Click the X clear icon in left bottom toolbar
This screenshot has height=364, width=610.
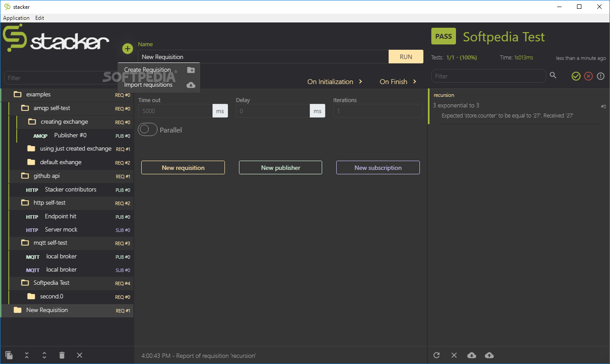point(80,355)
